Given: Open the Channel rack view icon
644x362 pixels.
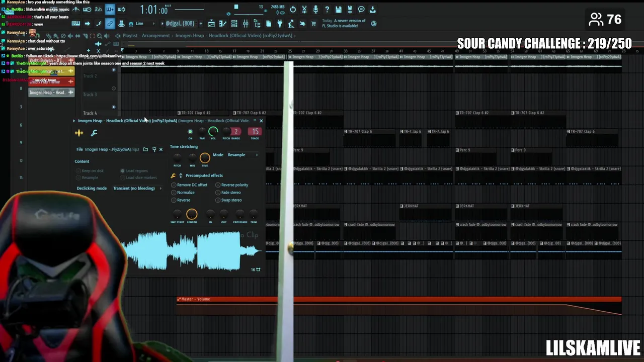Looking at the screenshot, I should tap(234, 24).
